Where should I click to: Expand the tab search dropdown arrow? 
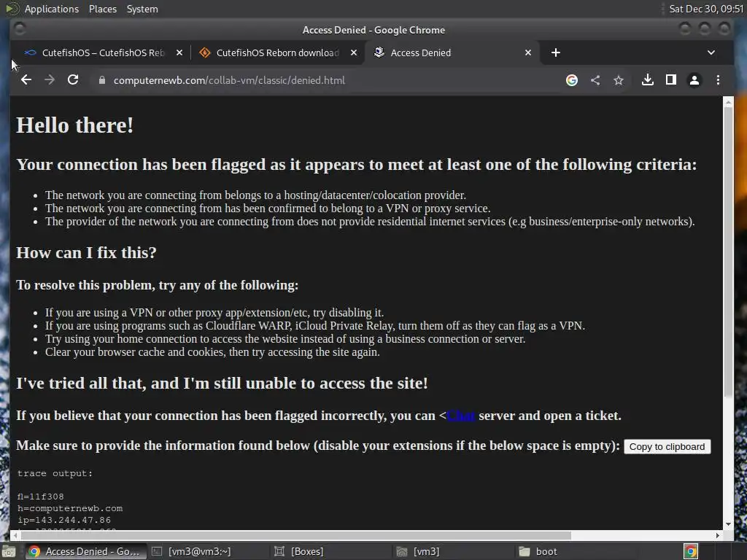point(711,52)
